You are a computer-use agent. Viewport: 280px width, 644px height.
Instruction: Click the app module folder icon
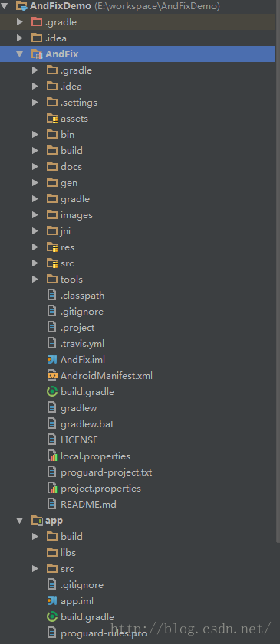pyautogui.click(x=37, y=521)
